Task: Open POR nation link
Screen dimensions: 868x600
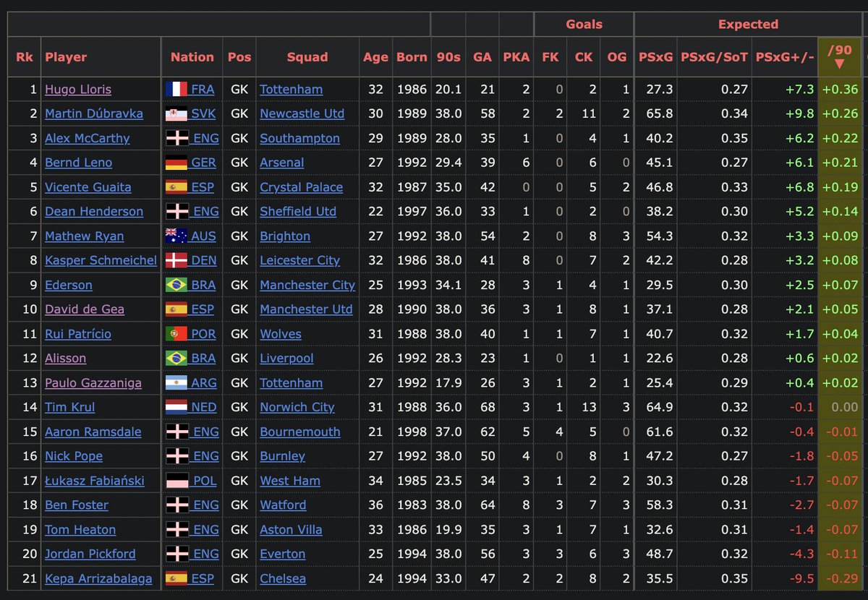Action: pos(203,334)
